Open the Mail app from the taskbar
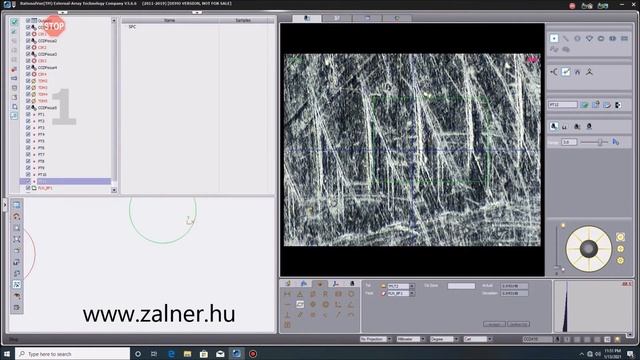The image size is (640, 360). pyautogui.click(x=220, y=354)
